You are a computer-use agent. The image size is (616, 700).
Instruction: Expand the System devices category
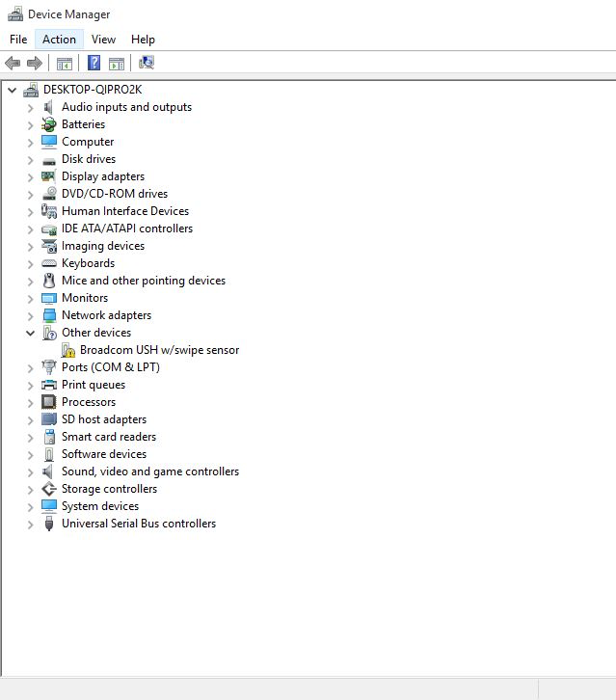(x=30, y=507)
